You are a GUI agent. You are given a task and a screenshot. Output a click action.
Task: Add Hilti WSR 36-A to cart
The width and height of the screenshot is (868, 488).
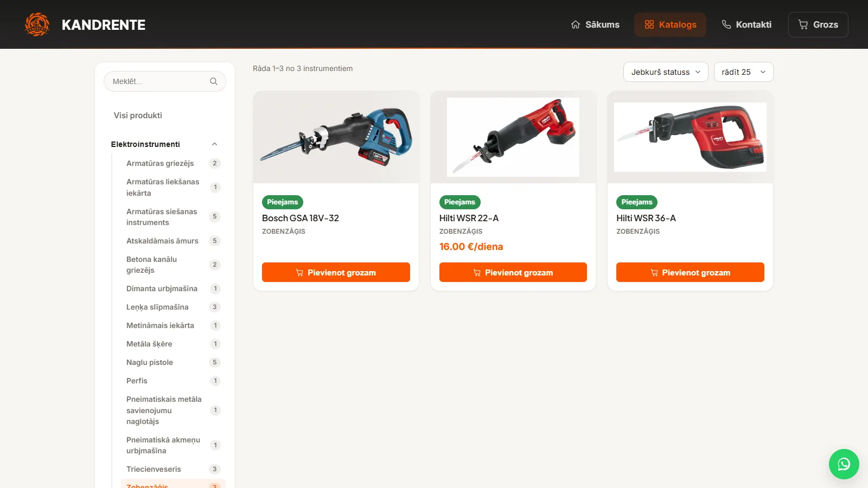pos(690,272)
